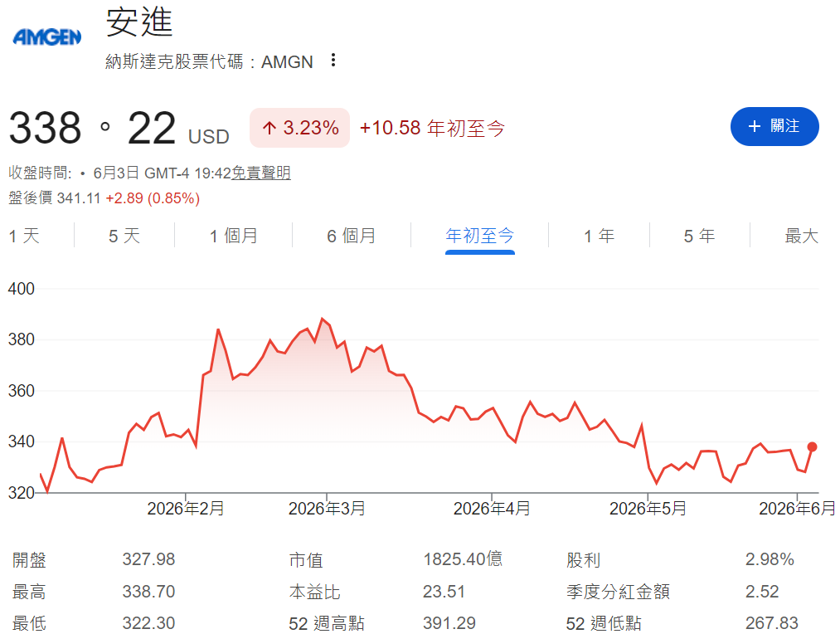The image size is (840, 634).
Task: Select the 5 天 time range tab
Action: [x=124, y=236]
